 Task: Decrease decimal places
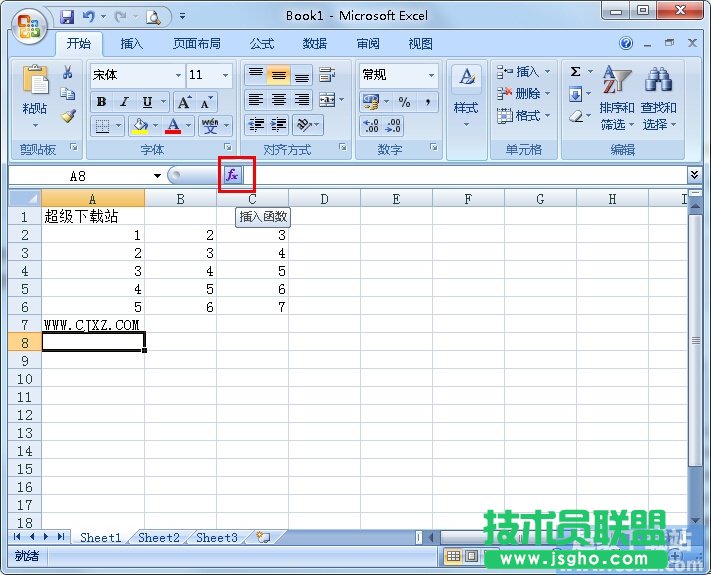(393, 126)
